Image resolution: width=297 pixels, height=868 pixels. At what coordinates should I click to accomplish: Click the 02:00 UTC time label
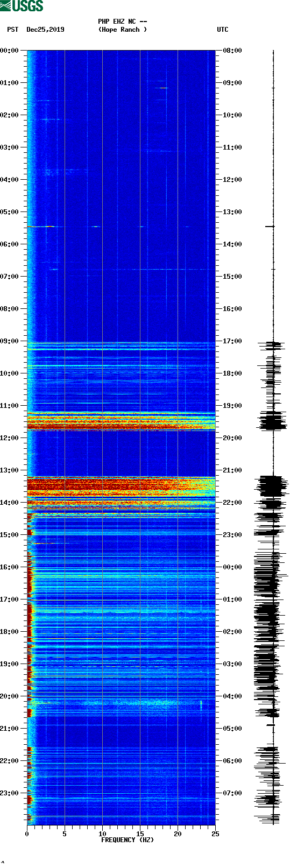tap(232, 632)
